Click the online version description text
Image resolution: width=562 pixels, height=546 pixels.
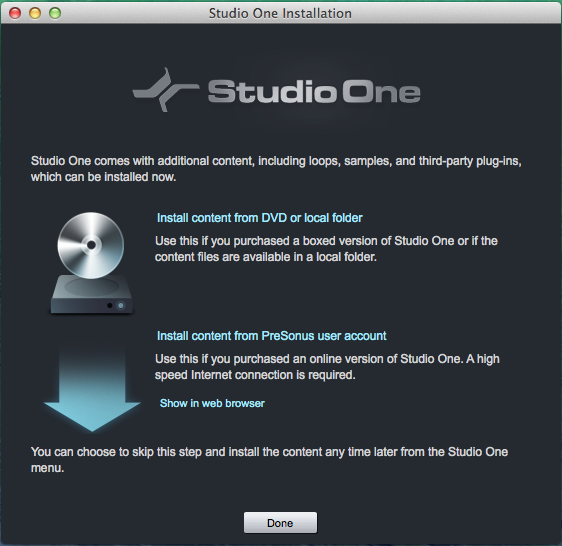327,367
